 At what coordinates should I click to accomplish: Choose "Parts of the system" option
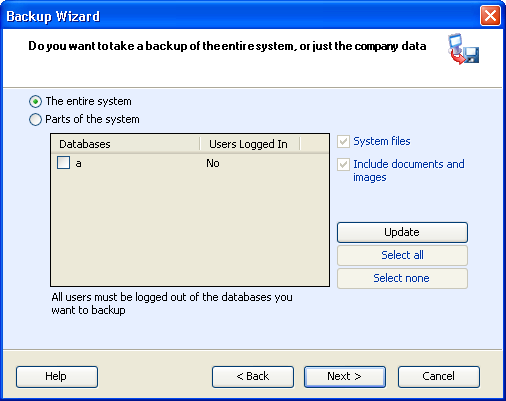click(35, 119)
